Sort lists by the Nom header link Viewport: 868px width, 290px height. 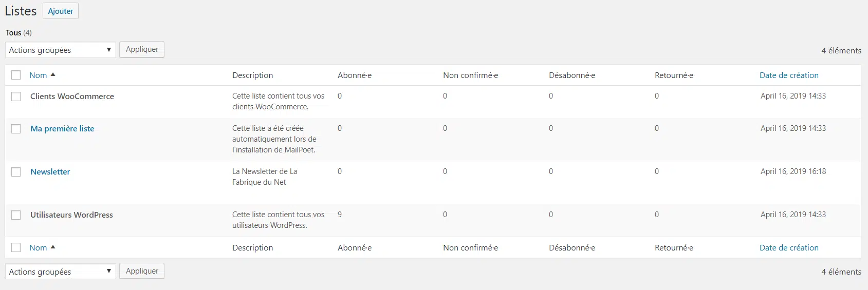pos(38,75)
